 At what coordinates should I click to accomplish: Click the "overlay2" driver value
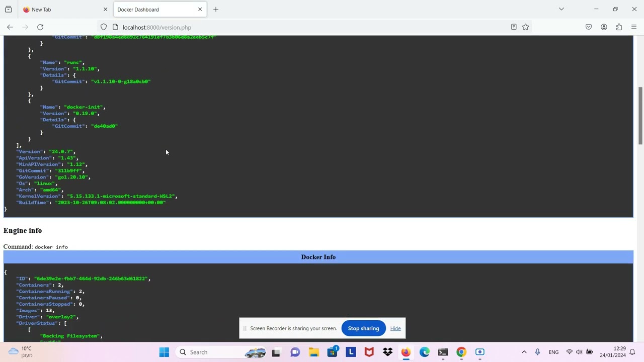[61, 317]
